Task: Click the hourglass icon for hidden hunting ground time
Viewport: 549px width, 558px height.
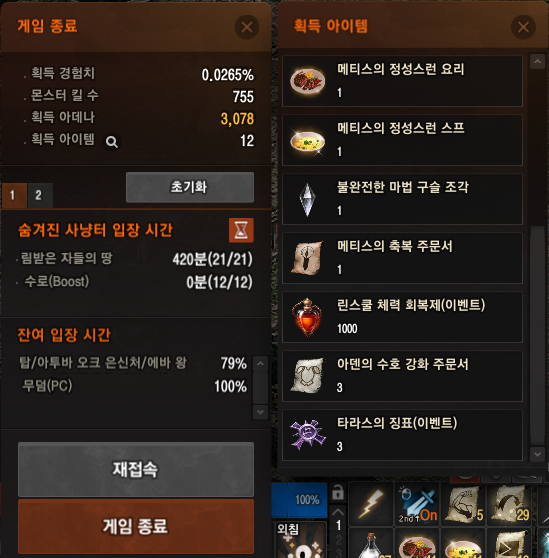Action: 241,230
